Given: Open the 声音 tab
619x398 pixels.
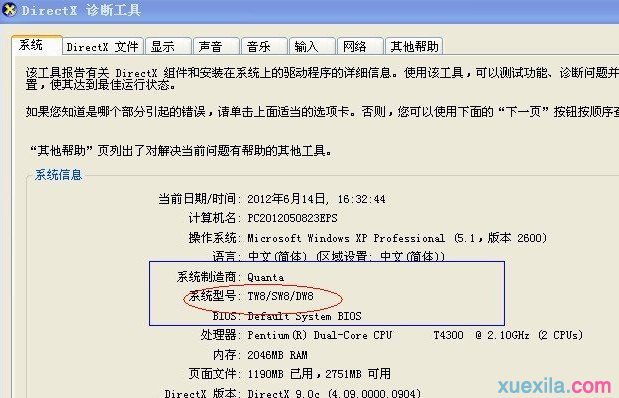Looking at the screenshot, I should (x=216, y=47).
